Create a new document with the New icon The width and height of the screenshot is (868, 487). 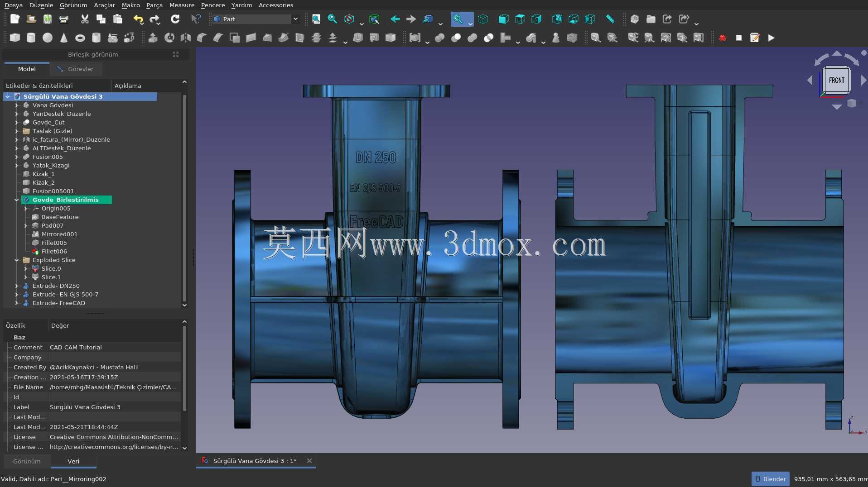tap(15, 19)
